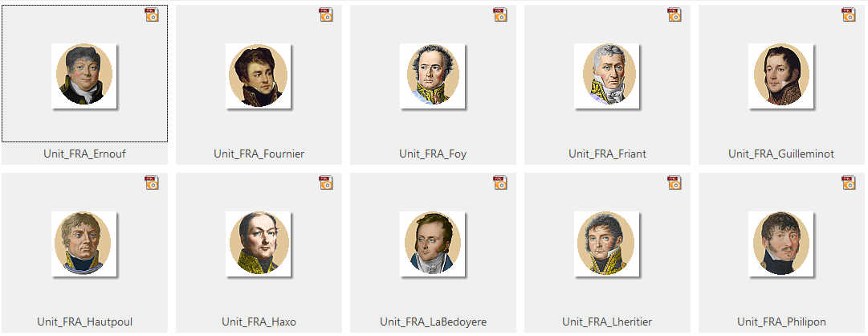This screenshot has width=868, height=336.
Task: Select the Unit_FRA_Ernouf portrait thumbnail
Action: pyautogui.click(x=84, y=76)
